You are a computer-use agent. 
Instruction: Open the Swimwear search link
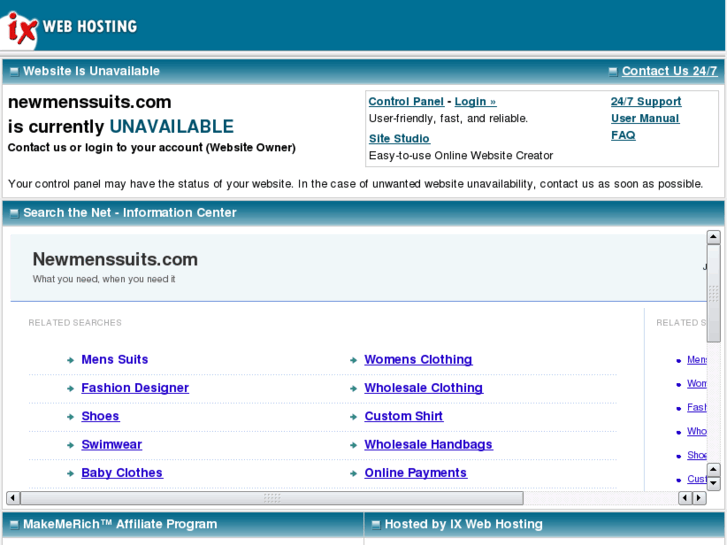pyautogui.click(x=112, y=444)
